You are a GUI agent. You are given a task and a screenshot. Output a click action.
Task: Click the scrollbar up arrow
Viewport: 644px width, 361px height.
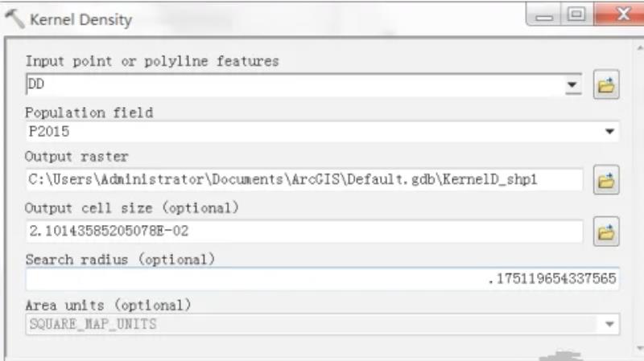[x=640, y=48]
